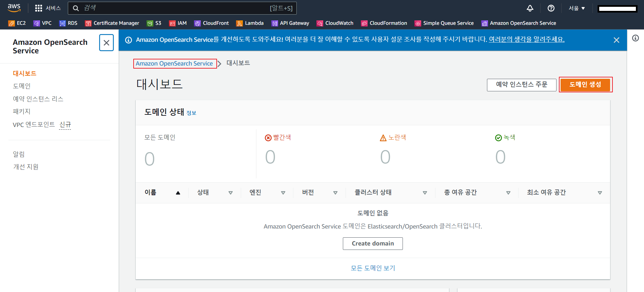
Task: Open the 여러분의 생각을 알려주세요 survey link
Action: pos(527,39)
